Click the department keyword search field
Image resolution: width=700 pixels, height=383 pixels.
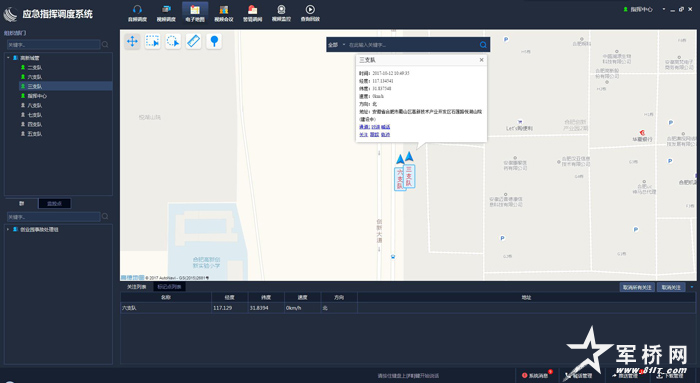point(54,45)
